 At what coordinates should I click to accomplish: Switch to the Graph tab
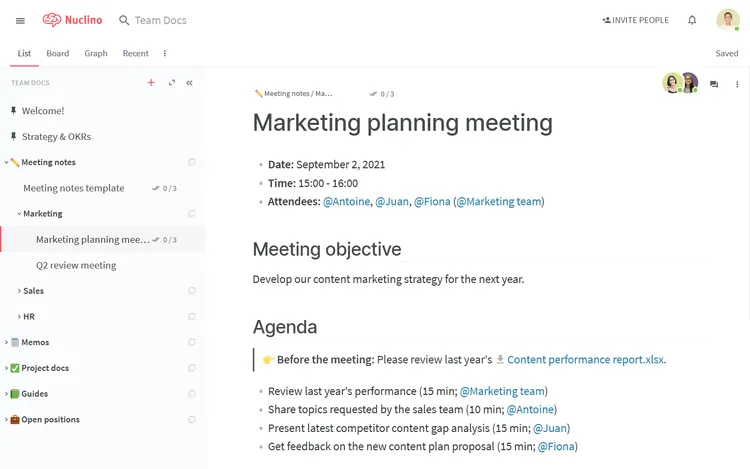[x=96, y=54]
